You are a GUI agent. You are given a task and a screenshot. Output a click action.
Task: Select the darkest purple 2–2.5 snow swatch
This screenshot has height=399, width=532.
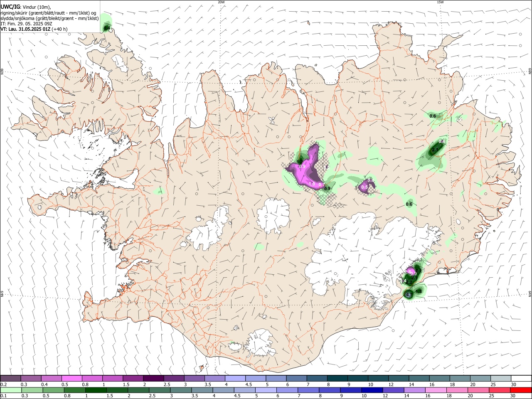coord(153,378)
